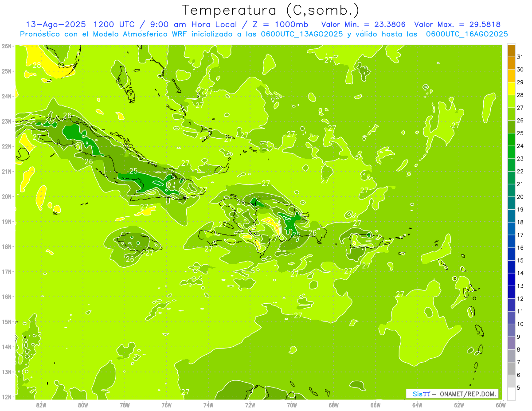Click the "68W" longitude axis label

click(333, 405)
